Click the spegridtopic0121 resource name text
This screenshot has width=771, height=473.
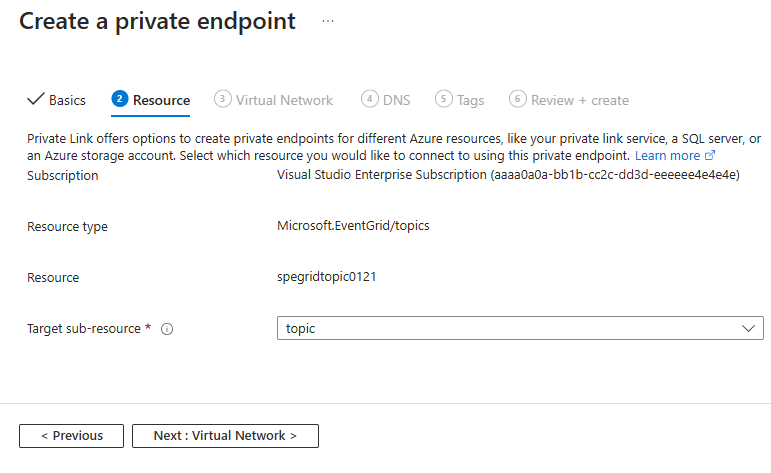click(x=326, y=277)
